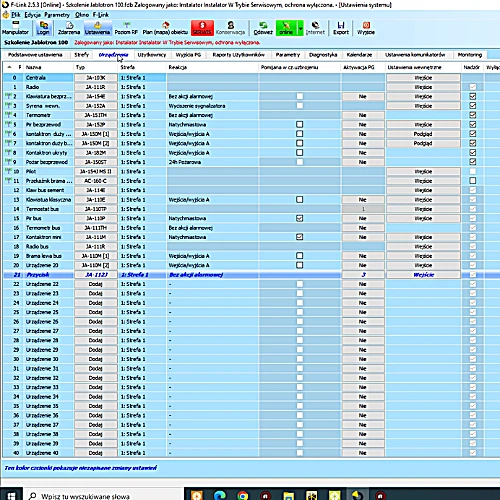500x500 pixels.
Task: Click the Windows search box
Action: (103, 496)
